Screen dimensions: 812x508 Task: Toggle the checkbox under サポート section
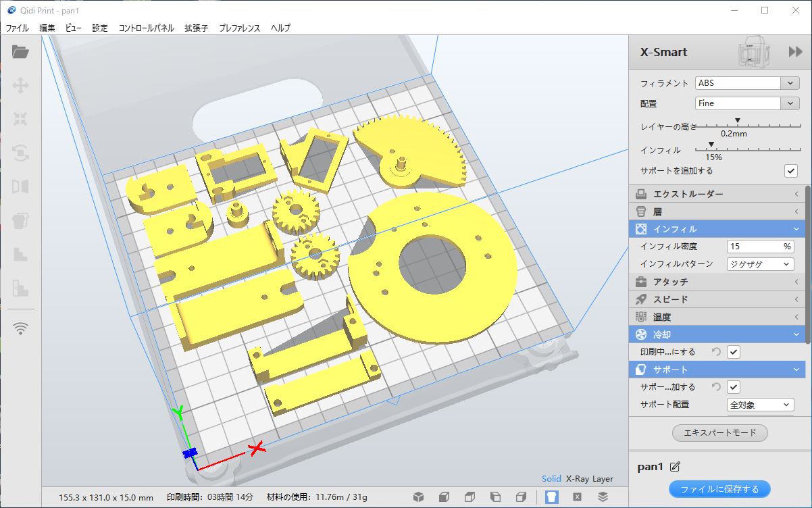(734, 387)
